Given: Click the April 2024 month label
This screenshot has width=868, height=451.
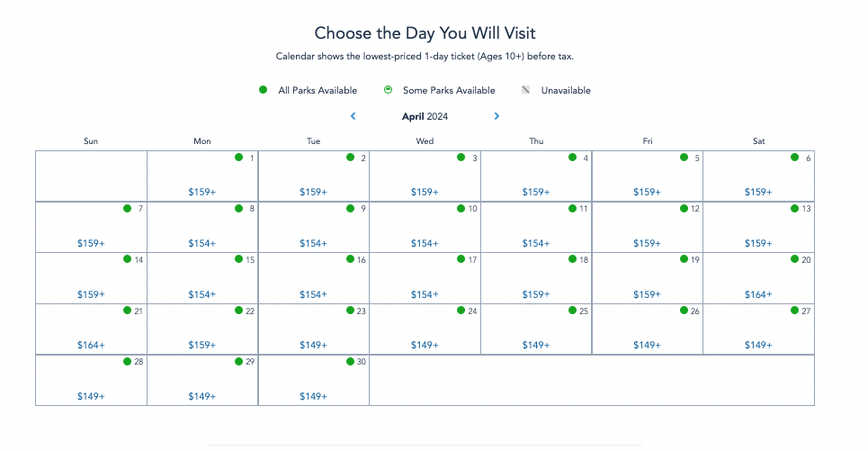Looking at the screenshot, I should click(x=425, y=116).
